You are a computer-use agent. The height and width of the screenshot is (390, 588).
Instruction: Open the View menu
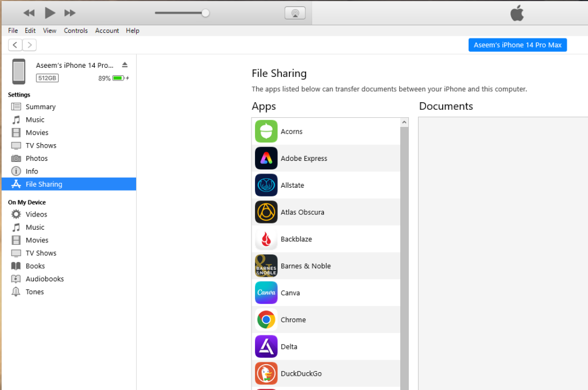click(49, 31)
